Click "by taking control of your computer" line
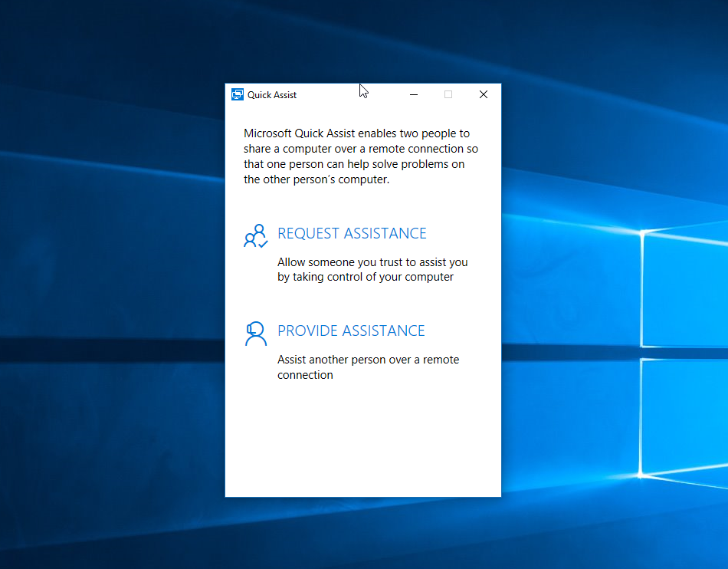The image size is (728, 569). tap(366, 277)
